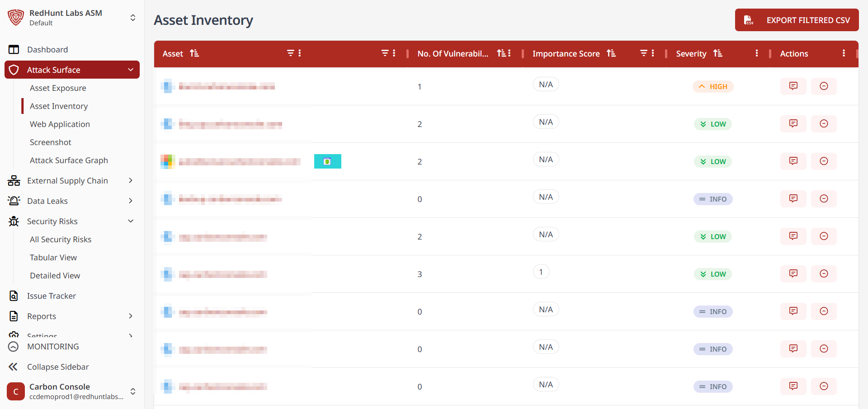This screenshot has height=409, width=868.
Task: Click External Supply Chain hierarchy icon
Action: [14, 181]
